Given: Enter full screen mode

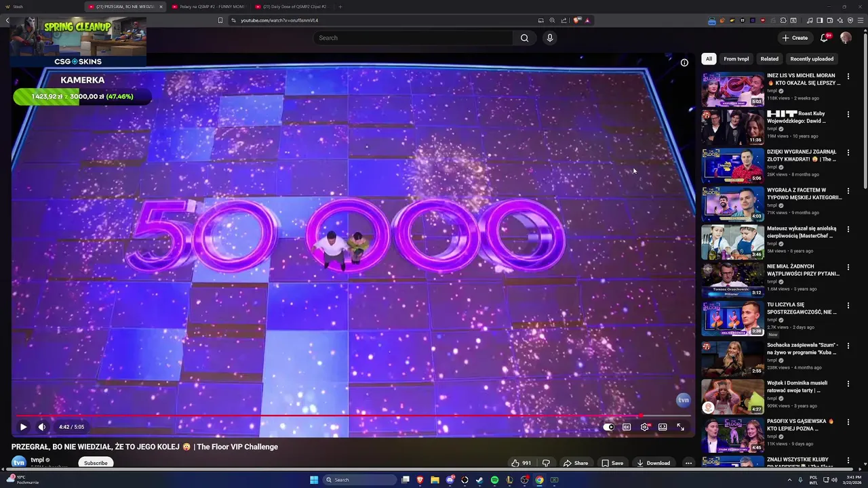Looking at the screenshot, I should pos(680,427).
